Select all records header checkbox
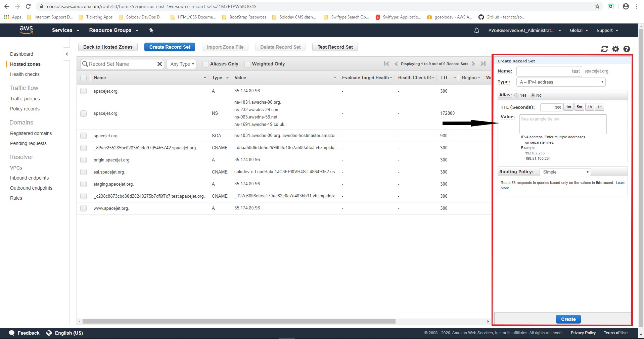The image size is (644, 339). 84,78
